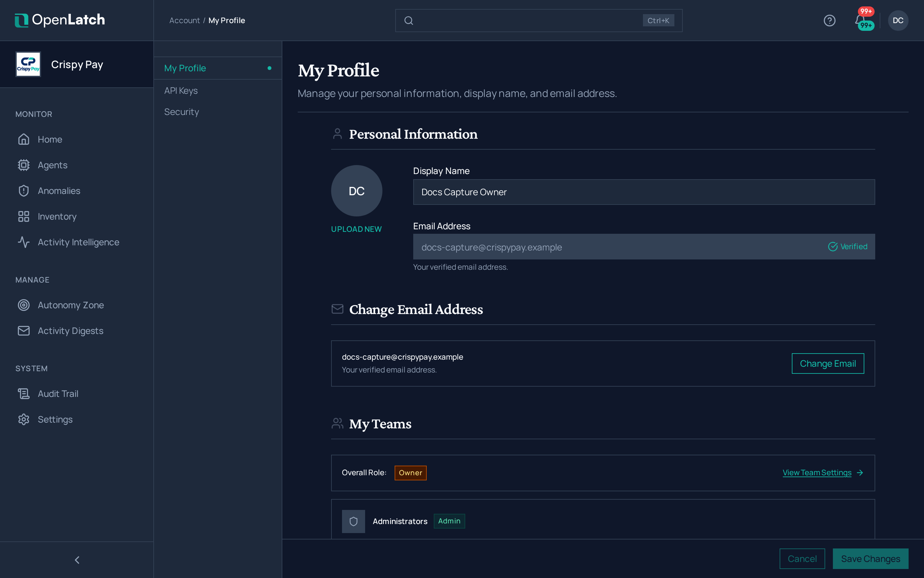Screen dimensions: 924x578
Task: Open Audit Trail scroll icon
Action: [24, 393]
